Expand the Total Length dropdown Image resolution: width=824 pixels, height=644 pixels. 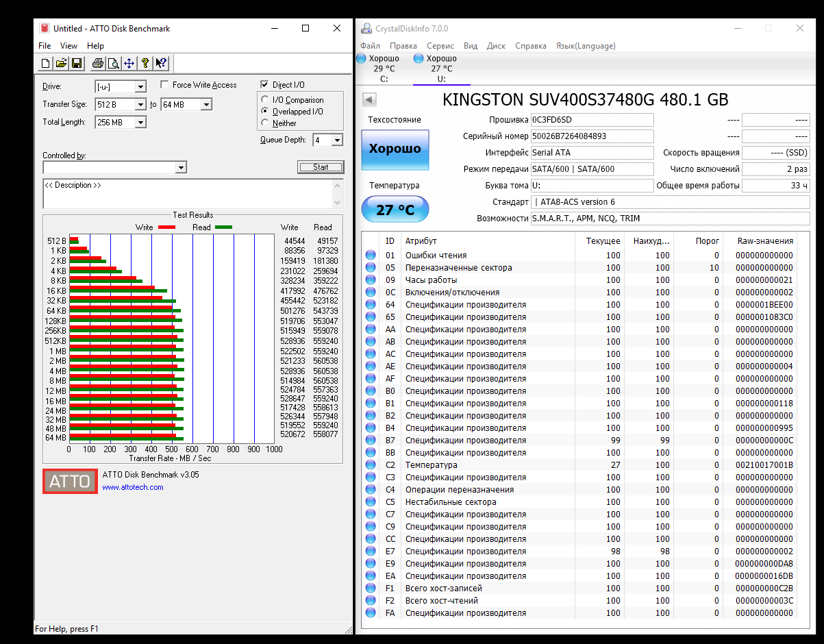point(140,123)
